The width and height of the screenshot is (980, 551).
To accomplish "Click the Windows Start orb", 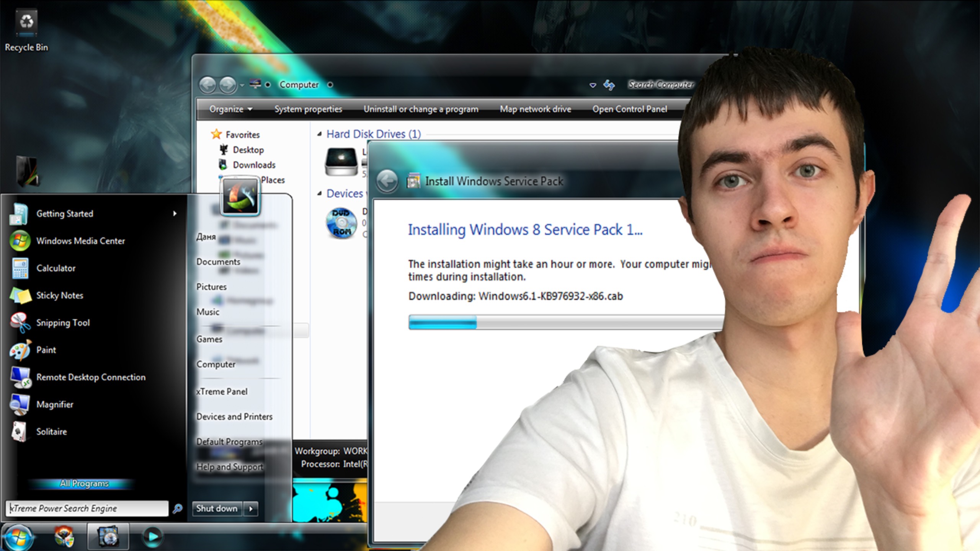I will click(x=18, y=537).
